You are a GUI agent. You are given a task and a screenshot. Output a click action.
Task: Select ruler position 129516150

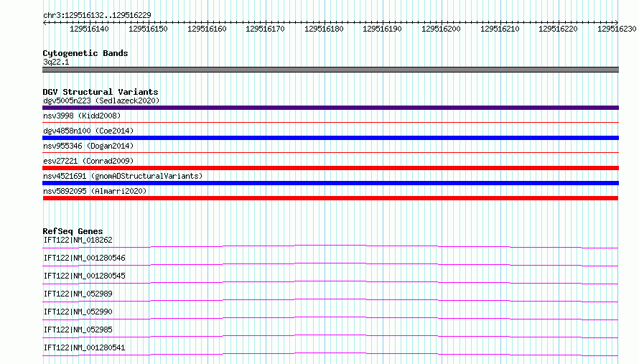pos(148,29)
